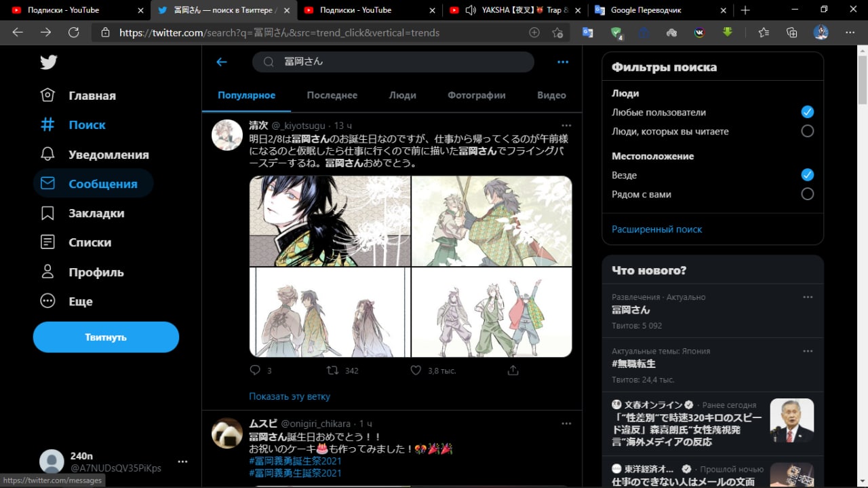Open account menu dots next to 240n

[182, 462]
